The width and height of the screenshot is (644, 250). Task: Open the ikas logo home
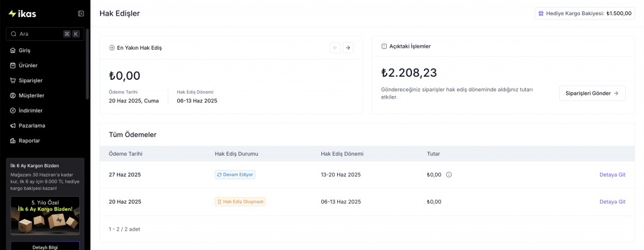[x=22, y=14]
